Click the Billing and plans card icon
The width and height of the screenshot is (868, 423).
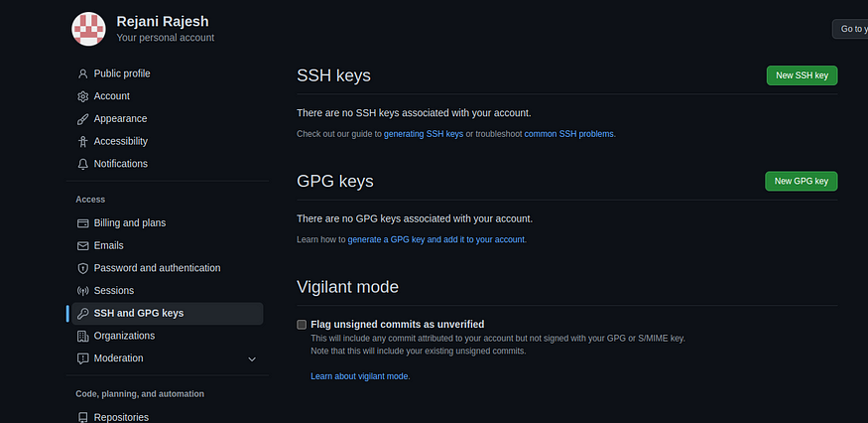(x=82, y=223)
